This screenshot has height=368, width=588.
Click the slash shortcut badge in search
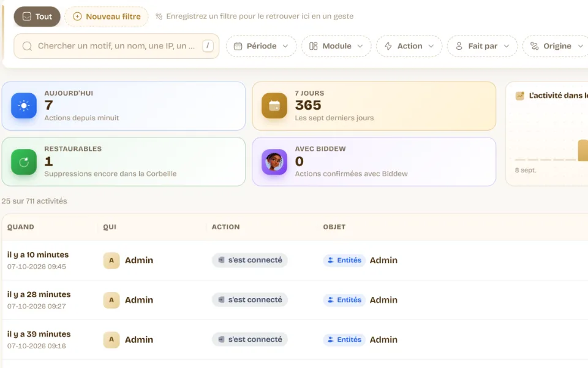click(208, 46)
